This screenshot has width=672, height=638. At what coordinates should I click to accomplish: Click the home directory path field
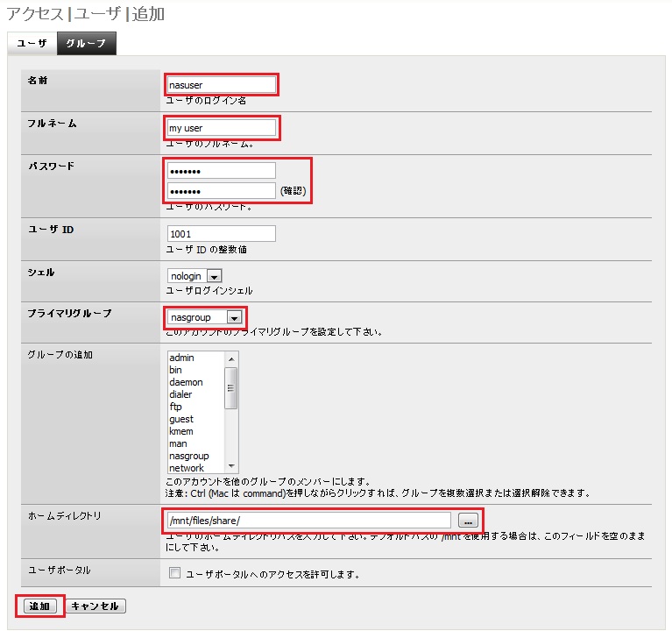coord(308,520)
